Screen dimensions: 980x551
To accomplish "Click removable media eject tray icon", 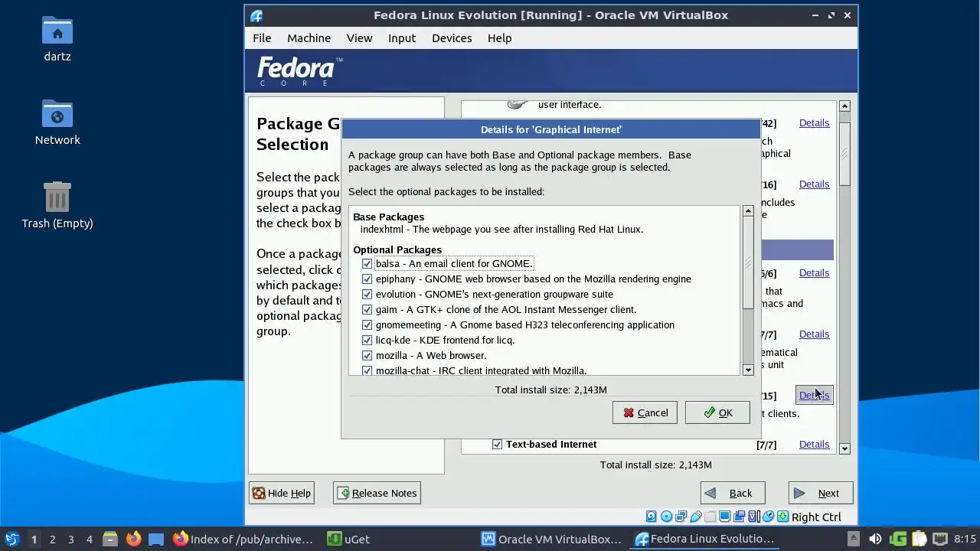I will pos(854,539).
